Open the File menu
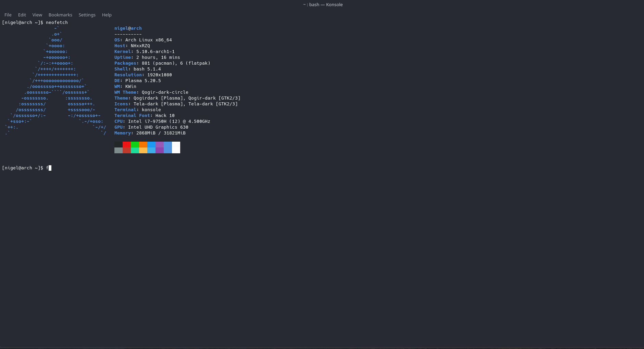 (8, 15)
